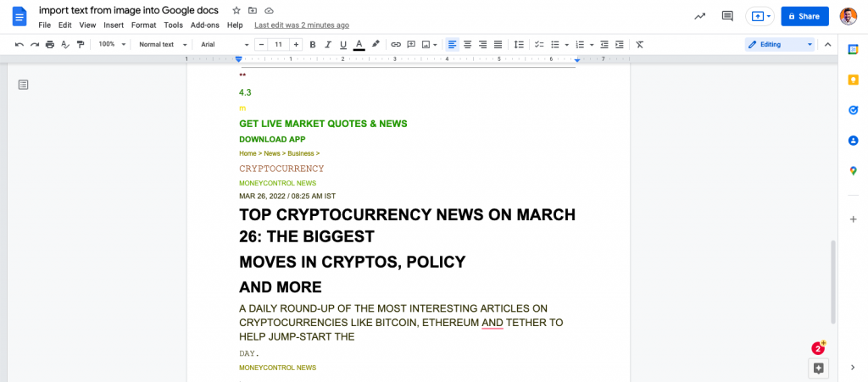Screen dimensions: 868x382
Task: Open Google Calendar side panel
Action: click(853, 50)
